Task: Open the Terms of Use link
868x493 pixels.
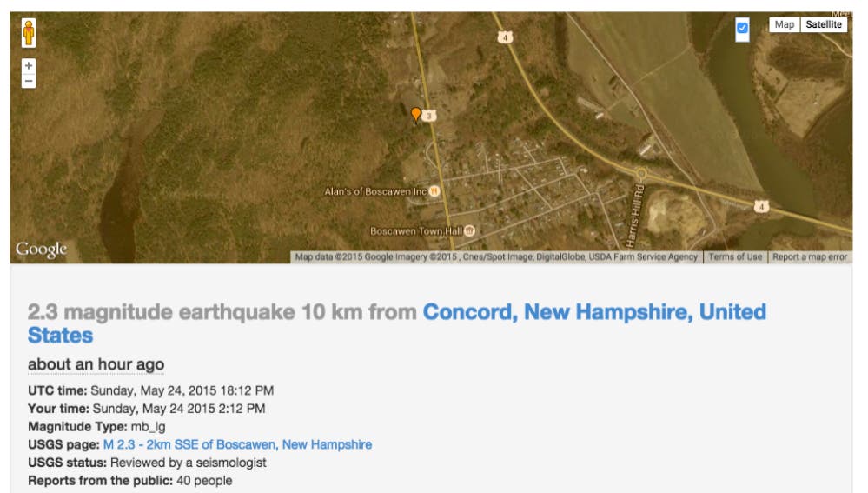Action: tap(735, 256)
